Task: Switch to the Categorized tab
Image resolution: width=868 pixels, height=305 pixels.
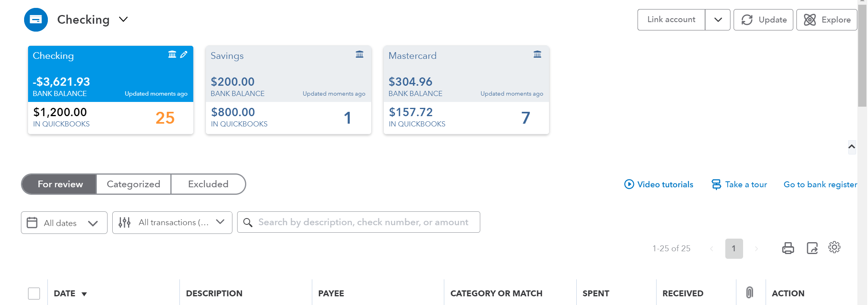Action: pos(133,184)
